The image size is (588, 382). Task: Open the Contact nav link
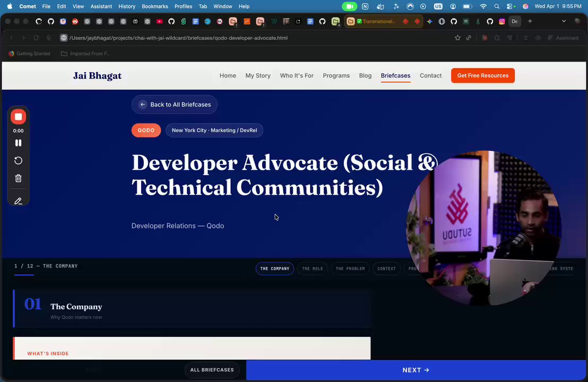[x=430, y=75]
